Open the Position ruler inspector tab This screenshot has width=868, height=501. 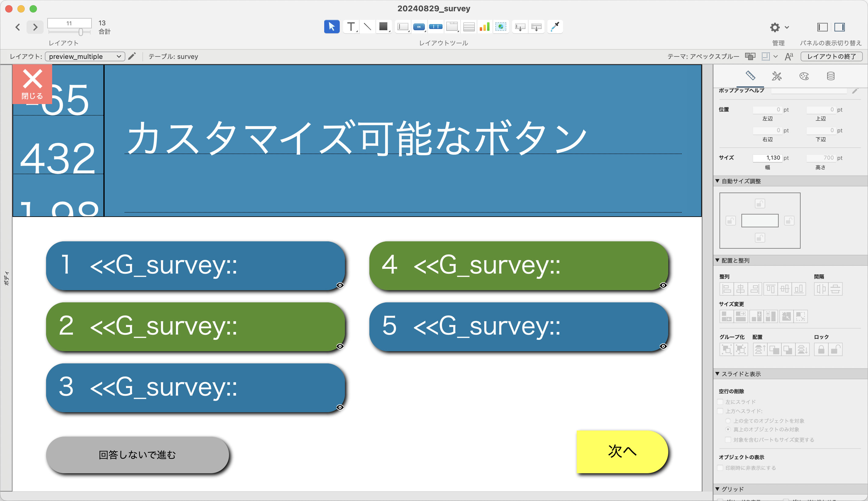point(750,76)
